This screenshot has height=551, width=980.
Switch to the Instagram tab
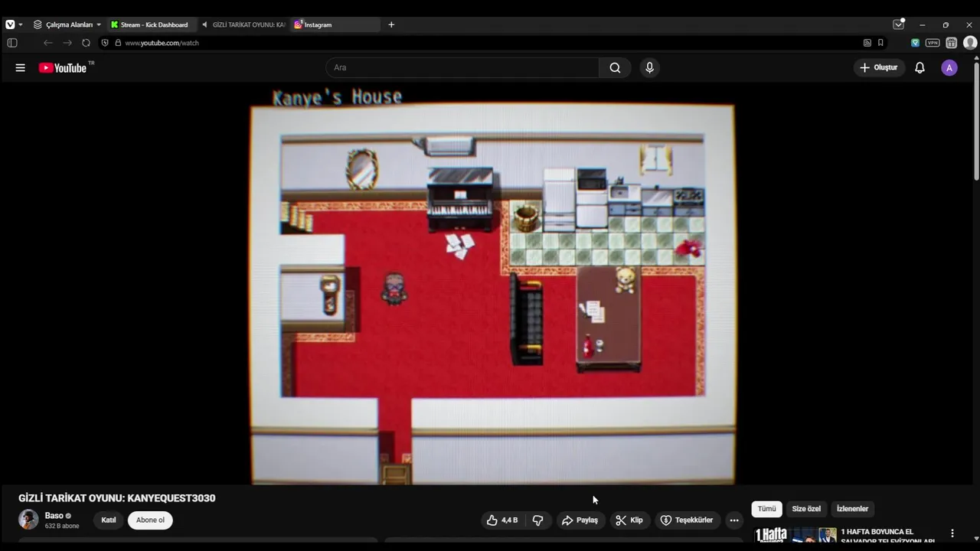335,24
